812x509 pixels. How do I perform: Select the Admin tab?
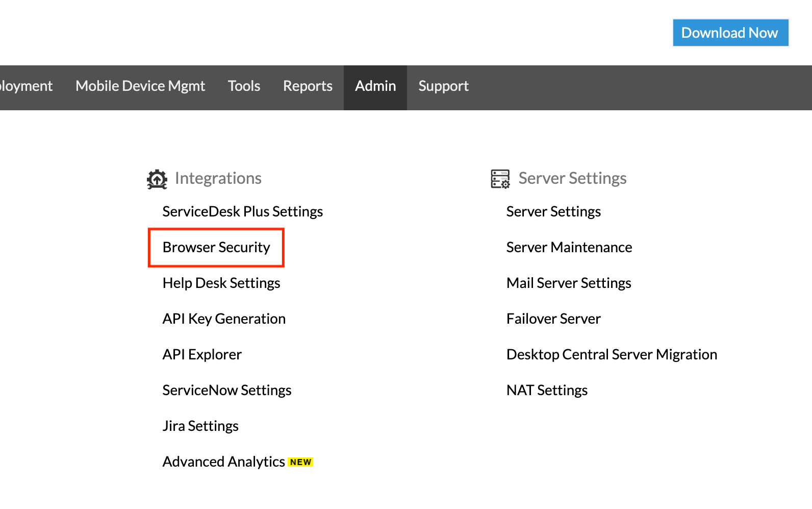pyautogui.click(x=375, y=86)
